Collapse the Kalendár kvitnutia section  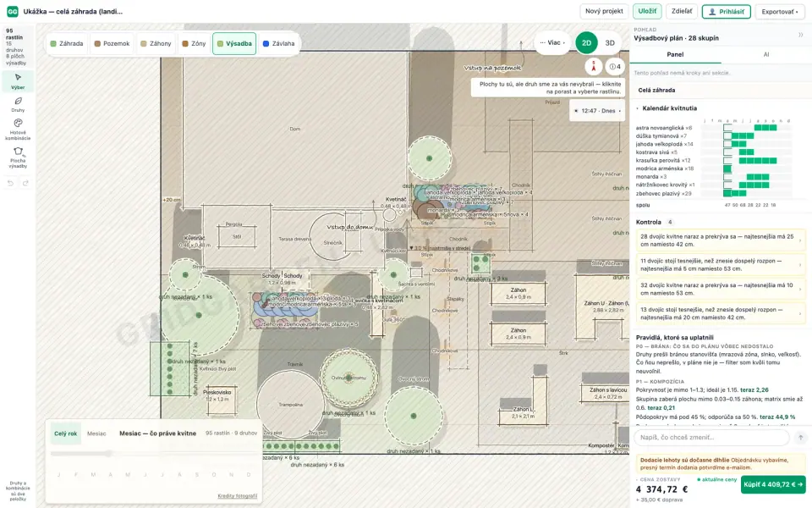tap(669, 108)
